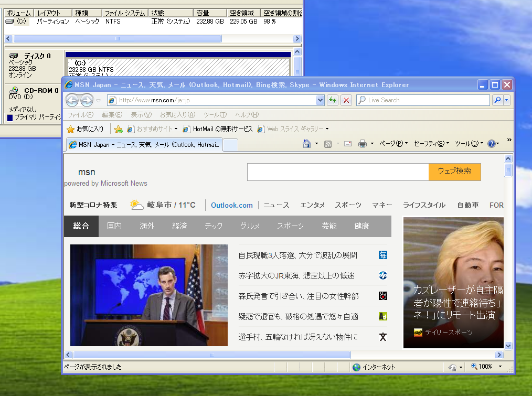Open the recent pages dropdown next to Forward
Viewport: 532px width, 396px height.
pyautogui.click(x=99, y=100)
